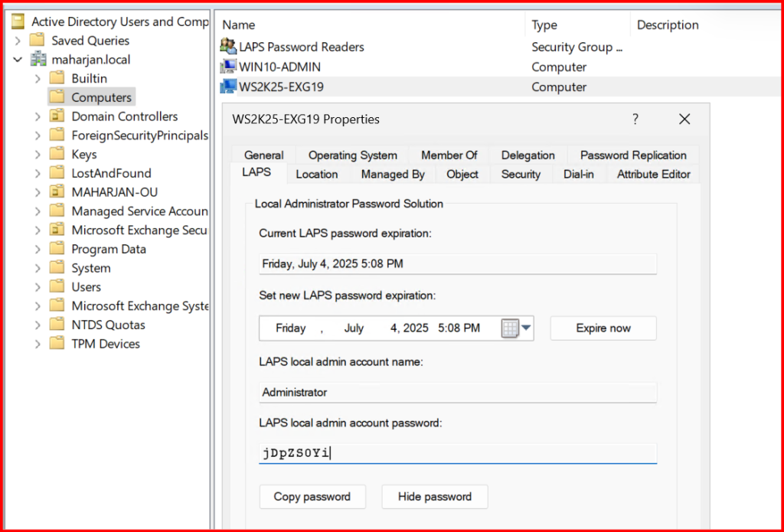
Task: Open the calendar picker for new expiration
Action: (x=517, y=328)
